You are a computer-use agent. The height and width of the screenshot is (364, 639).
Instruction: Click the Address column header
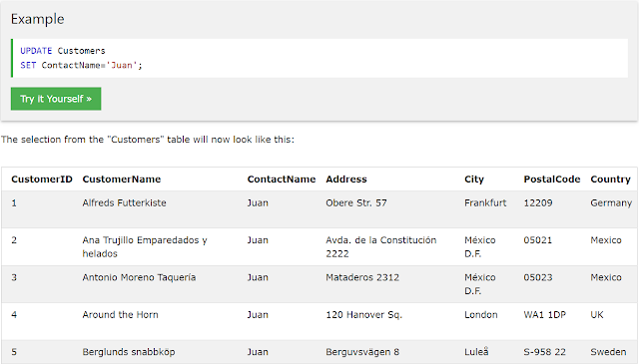[x=346, y=180]
